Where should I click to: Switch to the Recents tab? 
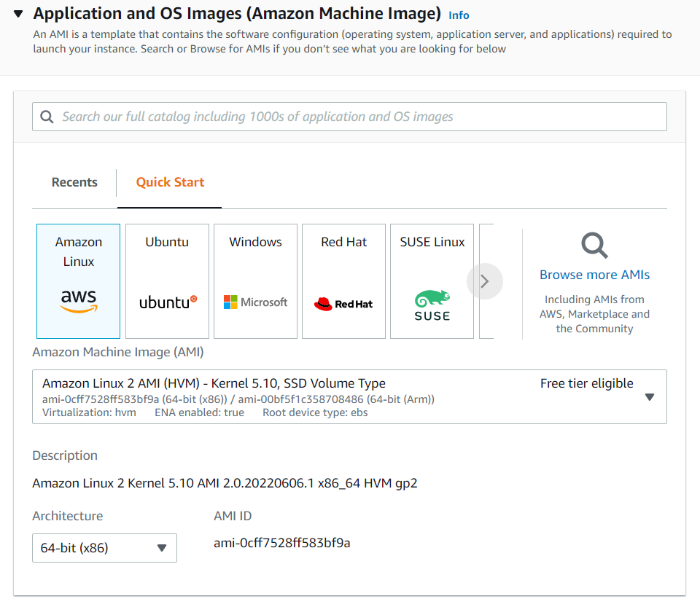click(74, 181)
